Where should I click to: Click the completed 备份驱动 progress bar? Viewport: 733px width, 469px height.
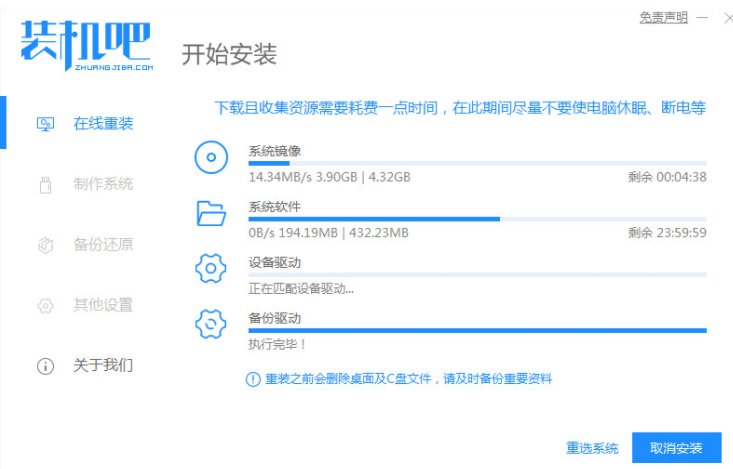click(477, 329)
